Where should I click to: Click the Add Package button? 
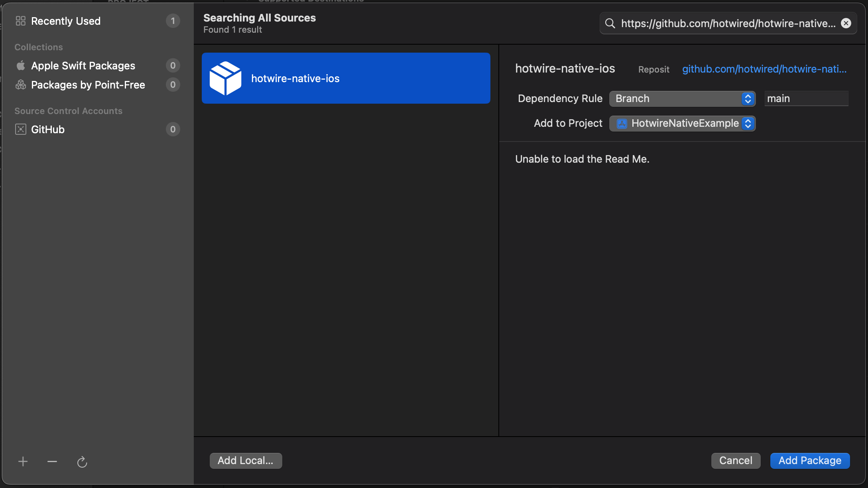click(x=809, y=460)
